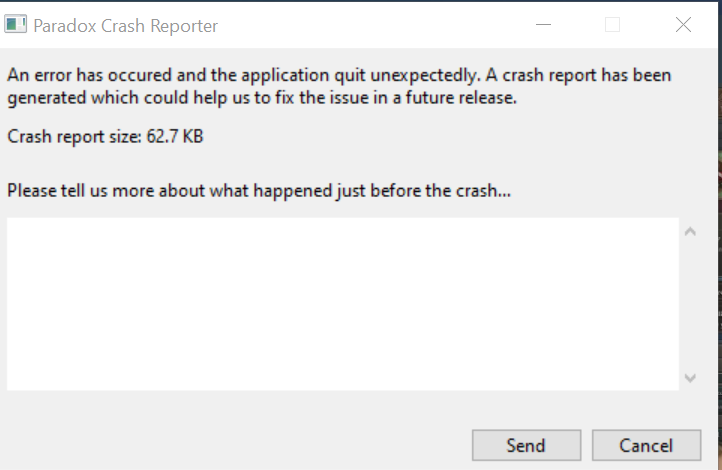Click the "Paradox Crash Reporter" window title text
This screenshot has height=470, width=722.
tap(125, 26)
